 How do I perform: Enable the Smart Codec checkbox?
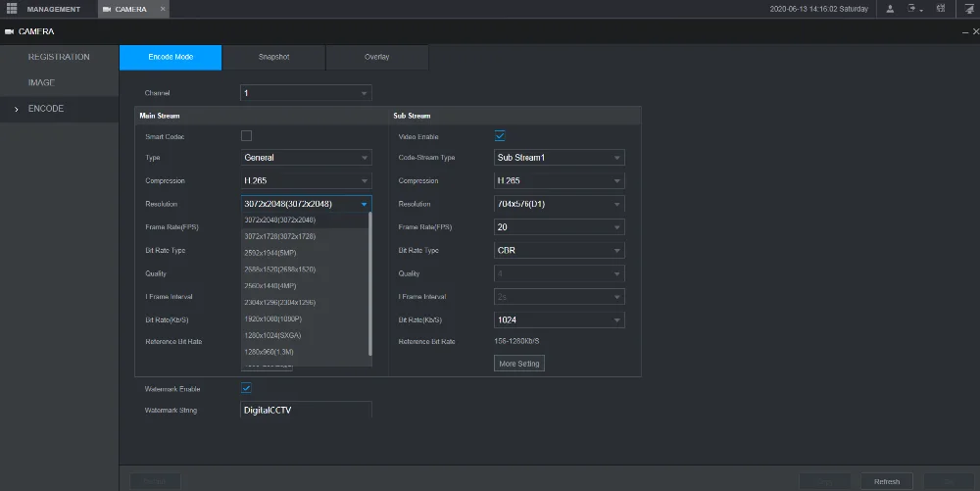pyautogui.click(x=247, y=136)
